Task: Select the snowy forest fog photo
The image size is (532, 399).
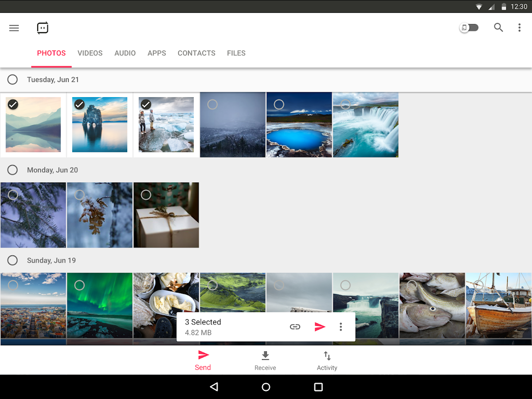Action: (x=212, y=104)
